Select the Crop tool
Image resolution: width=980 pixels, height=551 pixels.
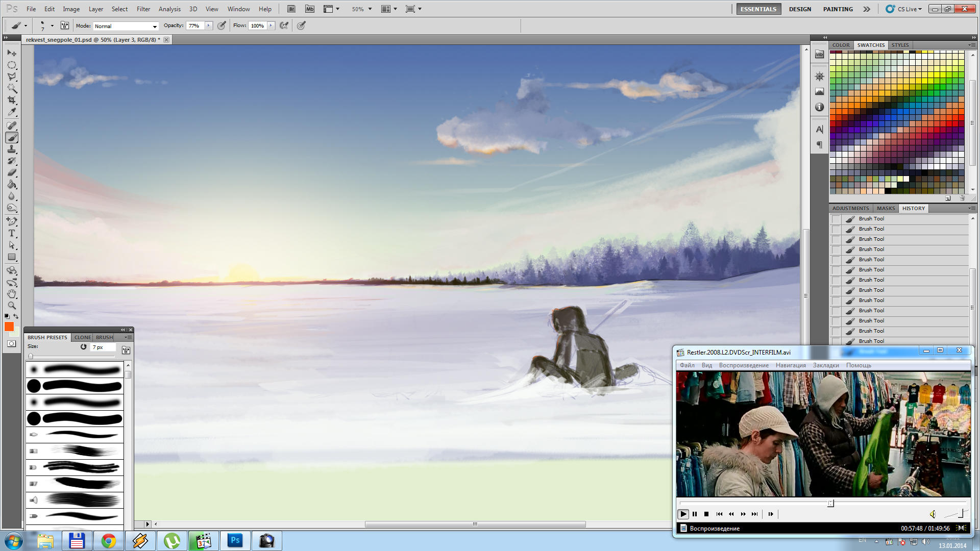12,101
